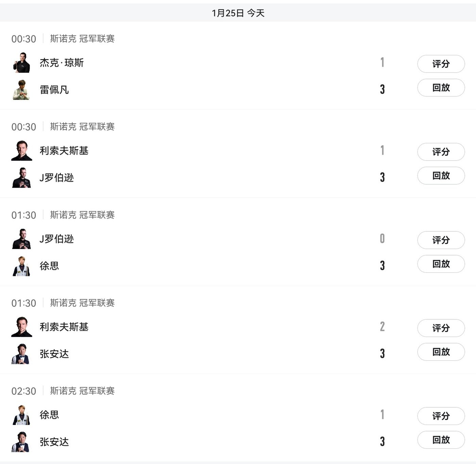This screenshot has width=476, height=464.
Task: Click 雷佩凡 player avatar
Action: coord(21,90)
